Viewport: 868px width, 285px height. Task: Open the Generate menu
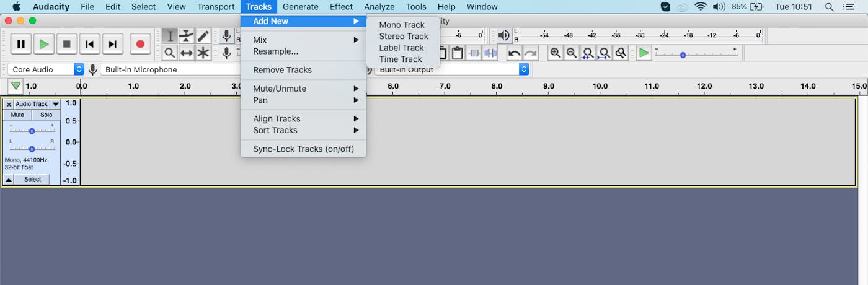pyautogui.click(x=300, y=7)
